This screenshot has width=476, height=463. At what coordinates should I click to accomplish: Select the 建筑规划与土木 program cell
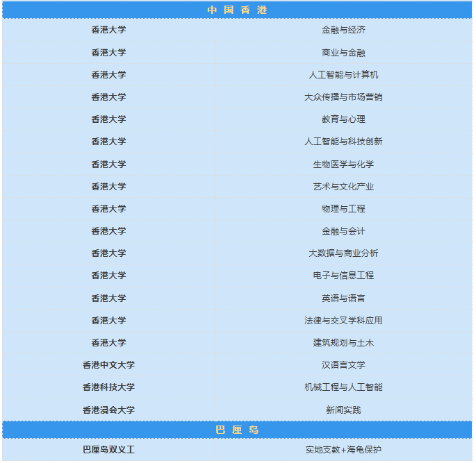coord(343,343)
